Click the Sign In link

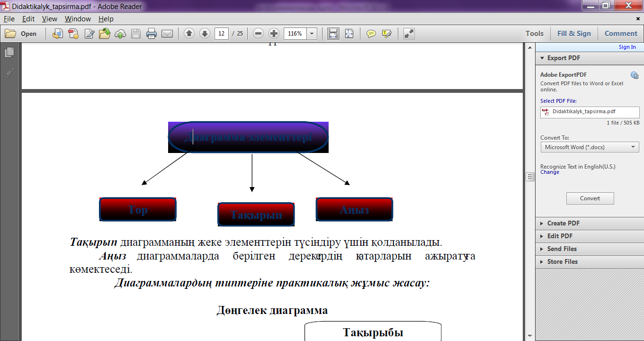pyautogui.click(x=627, y=47)
